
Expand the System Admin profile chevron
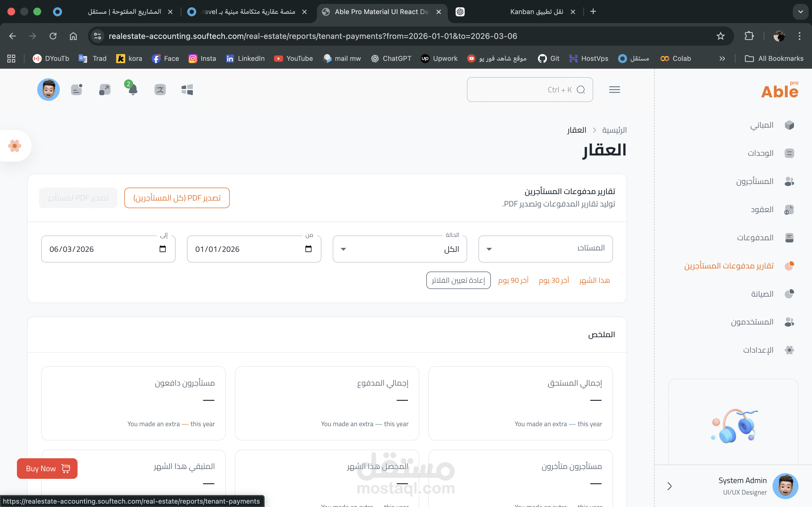point(669,486)
